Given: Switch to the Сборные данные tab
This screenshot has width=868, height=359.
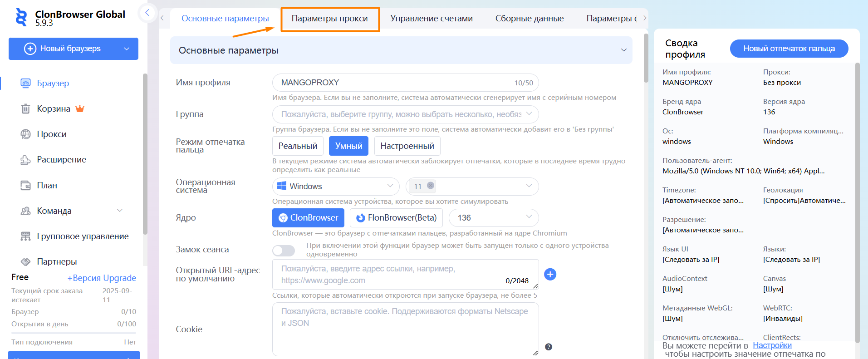Looking at the screenshot, I should [530, 19].
